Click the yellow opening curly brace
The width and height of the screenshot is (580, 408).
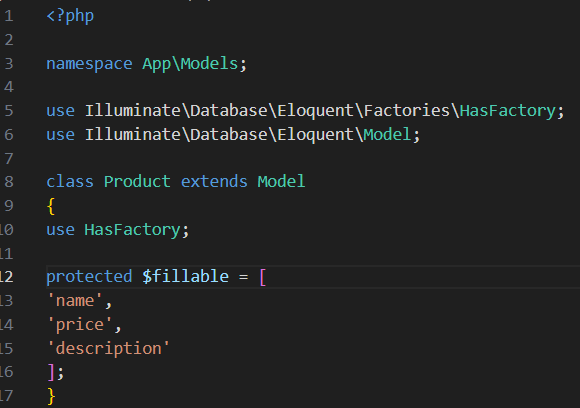coord(51,206)
